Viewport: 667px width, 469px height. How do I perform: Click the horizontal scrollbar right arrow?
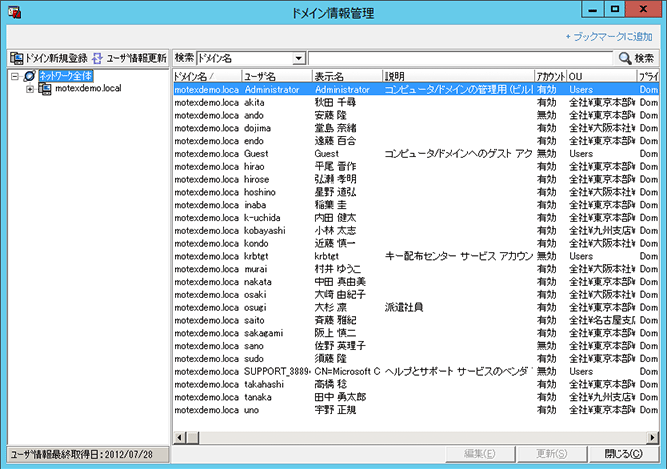click(x=653, y=437)
